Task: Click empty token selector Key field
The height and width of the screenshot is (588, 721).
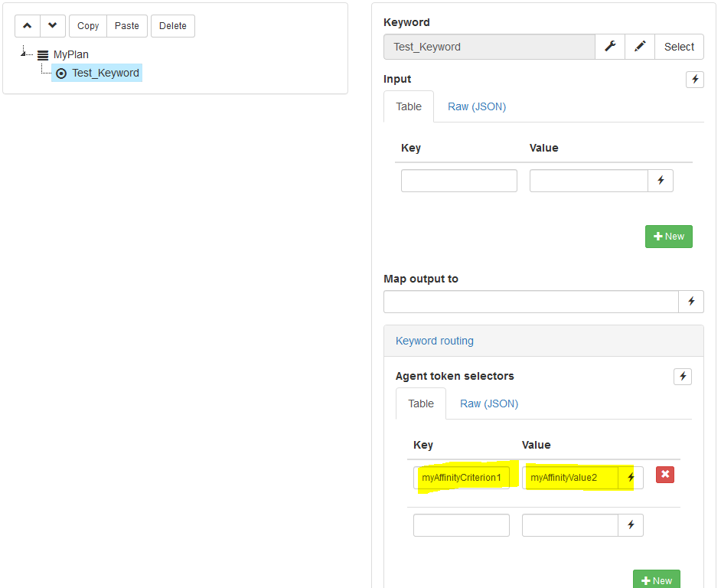Action: [462, 525]
